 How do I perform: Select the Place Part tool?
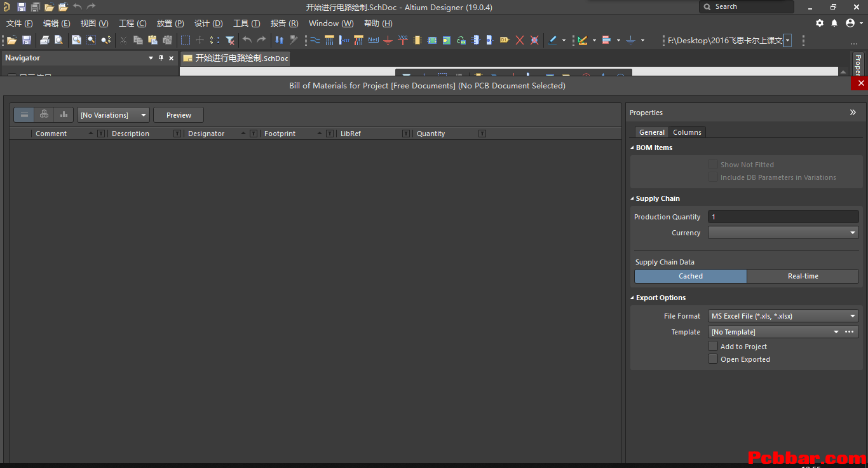[417, 40]
